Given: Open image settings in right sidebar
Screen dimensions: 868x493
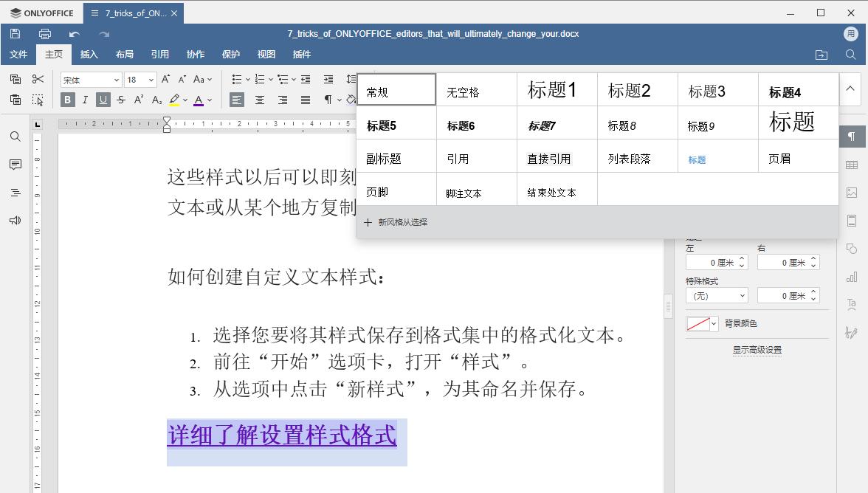Looking at the screenshot, I should [852, 193].
